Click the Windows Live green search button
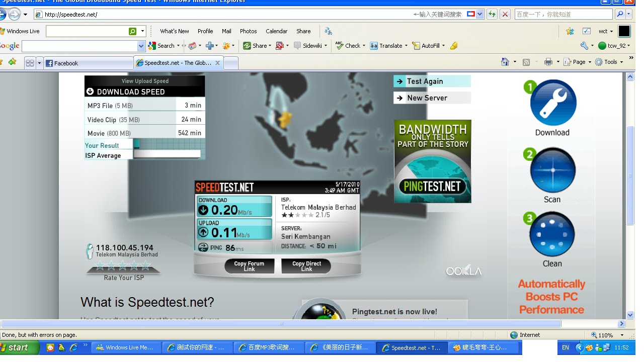Screen dimensions: 644x362 click(x=132, y=31)
